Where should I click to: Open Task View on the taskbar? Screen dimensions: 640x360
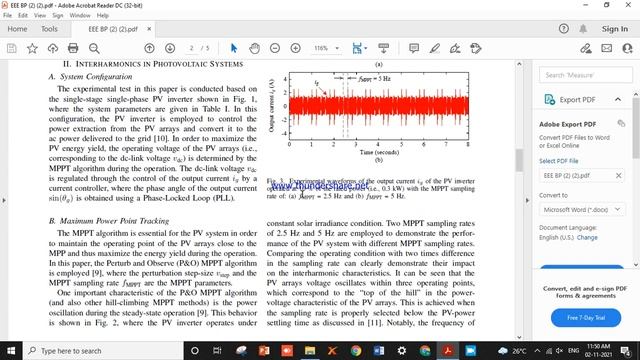click(x=217, y=351)
